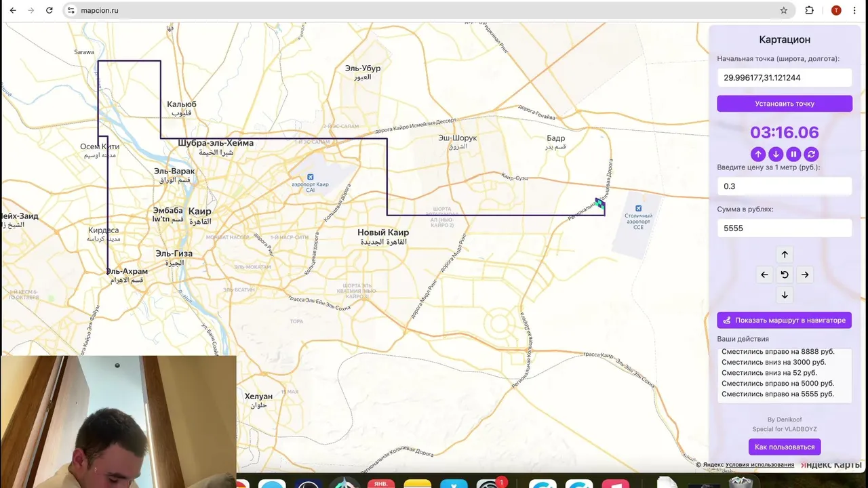Click the Шубра-эль-Хейма map label
The image size is (868, 488).
(216, 143)
